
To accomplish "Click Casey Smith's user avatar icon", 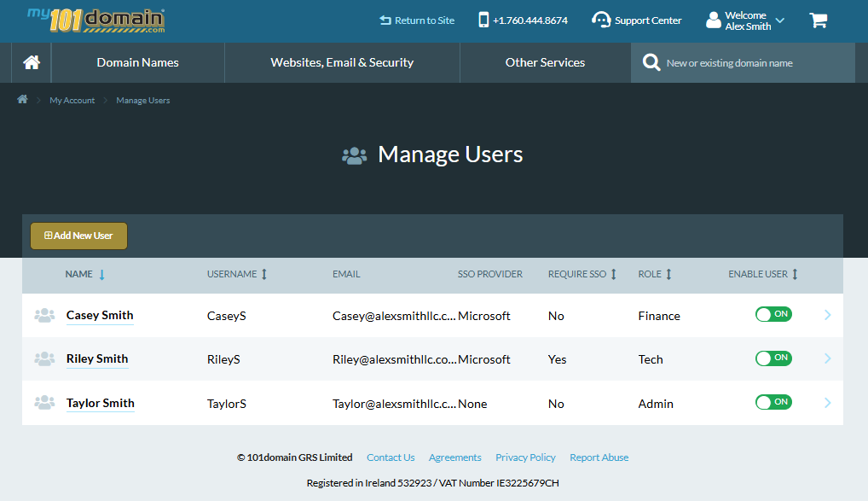I will click(x=44, y=315).
